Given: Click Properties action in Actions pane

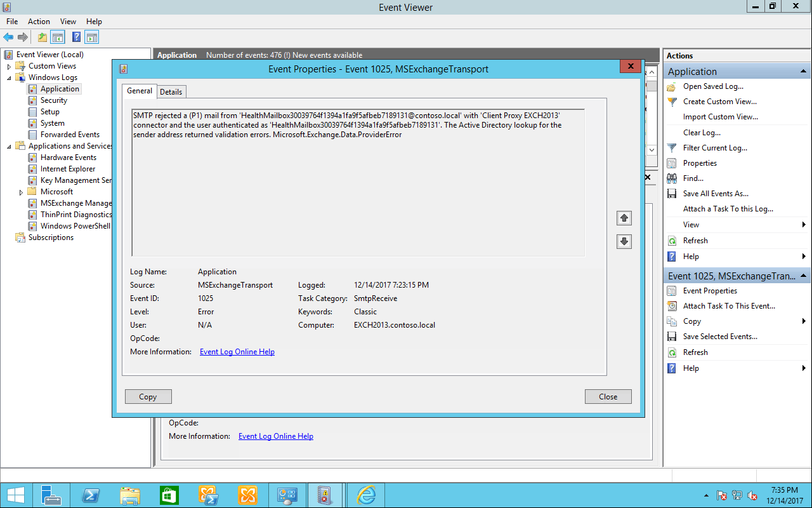Looking at the screenshot, I should pyautogui.click(x=700, y=163).
